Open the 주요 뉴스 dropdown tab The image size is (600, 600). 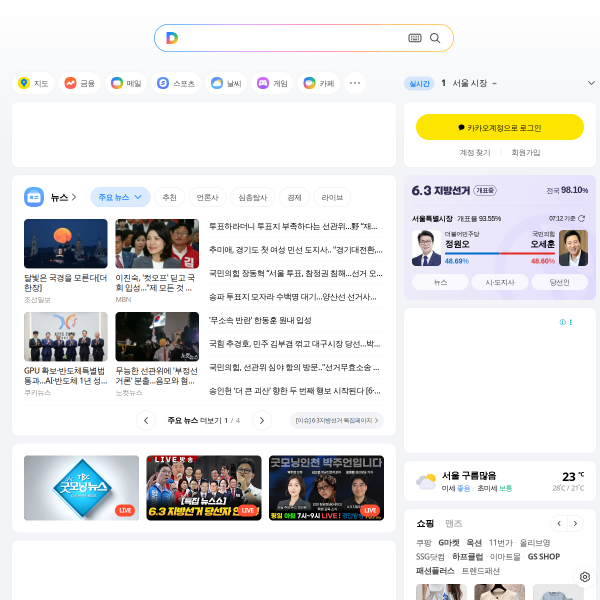point(120,197)
